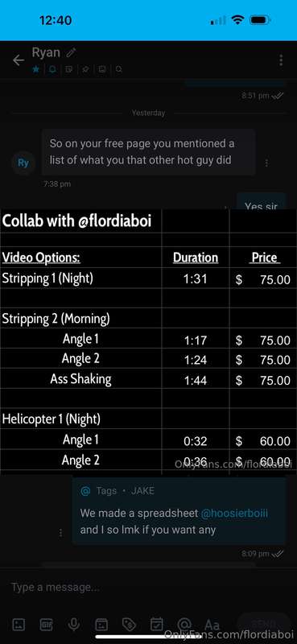
Task: Toggle the notification bell in chat header
Action: coord(52,69)
